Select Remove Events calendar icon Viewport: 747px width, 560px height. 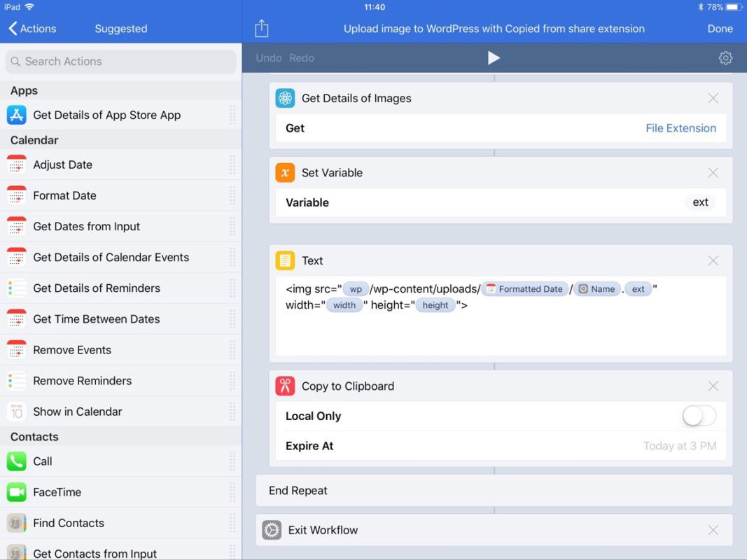(17, 350)
